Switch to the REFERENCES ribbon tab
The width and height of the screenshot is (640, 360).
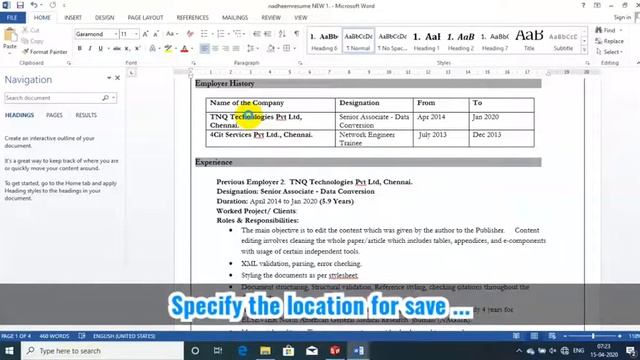[x=192, y=18]
